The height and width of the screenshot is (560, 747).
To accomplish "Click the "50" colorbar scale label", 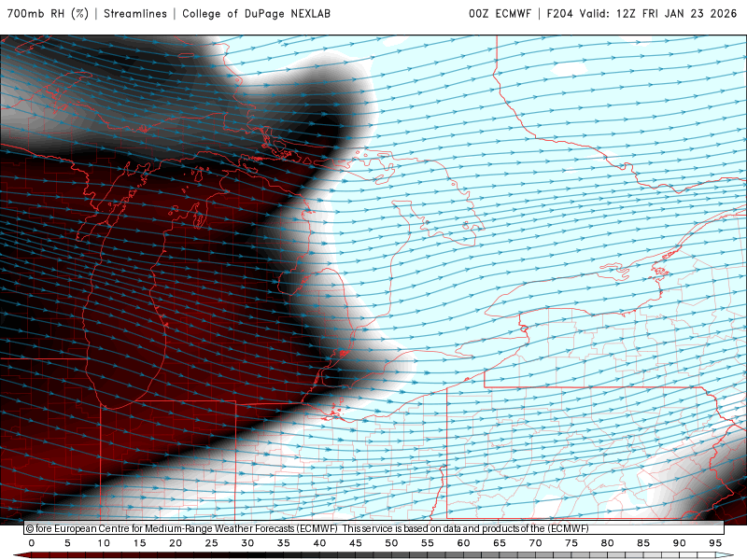I will [x=391, y=543].
